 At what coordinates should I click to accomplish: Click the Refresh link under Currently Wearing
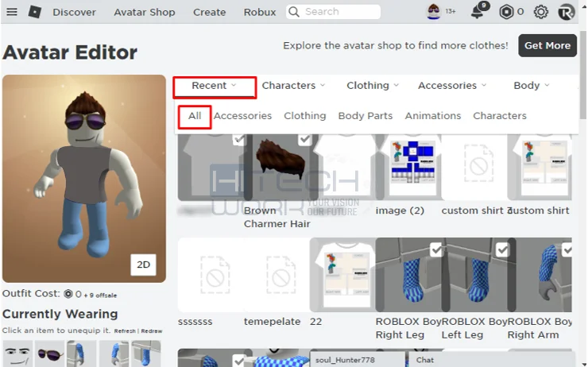[x=125, y=331]
